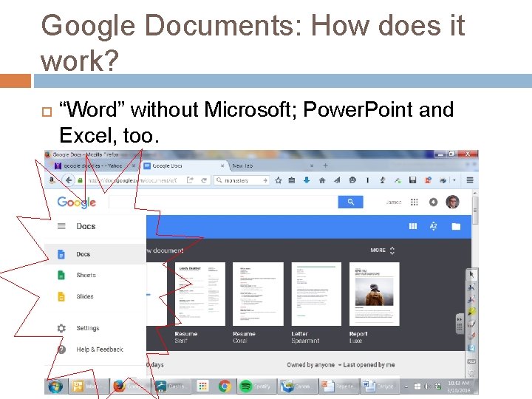Open Firefox from the taskbar
The height and width of the screenshot is (399, 532).
click(x=129, y=386)
